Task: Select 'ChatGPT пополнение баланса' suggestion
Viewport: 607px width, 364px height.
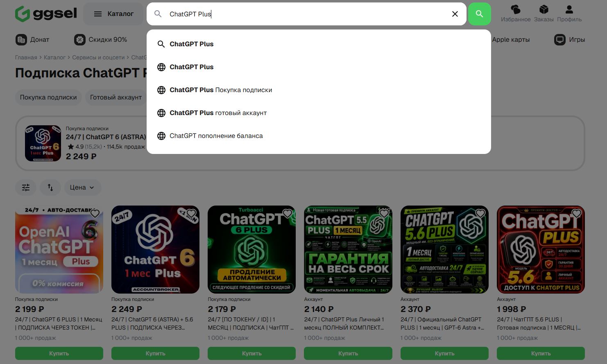Action: (319, 136)
